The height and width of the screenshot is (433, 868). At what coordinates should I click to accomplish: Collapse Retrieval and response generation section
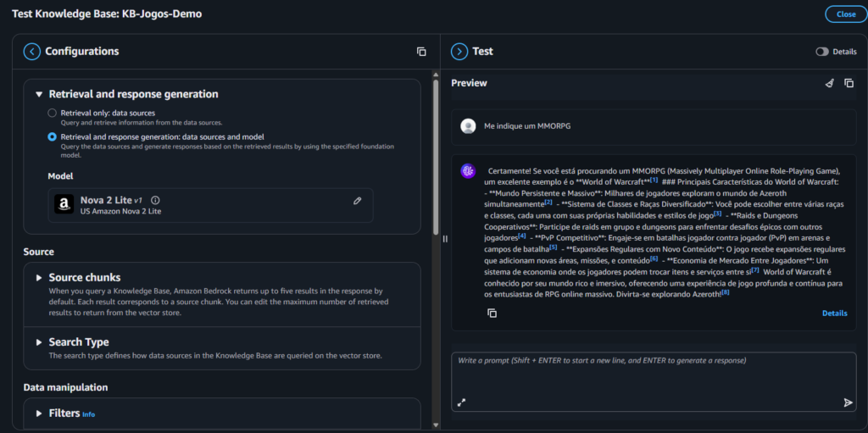(39, 95)
